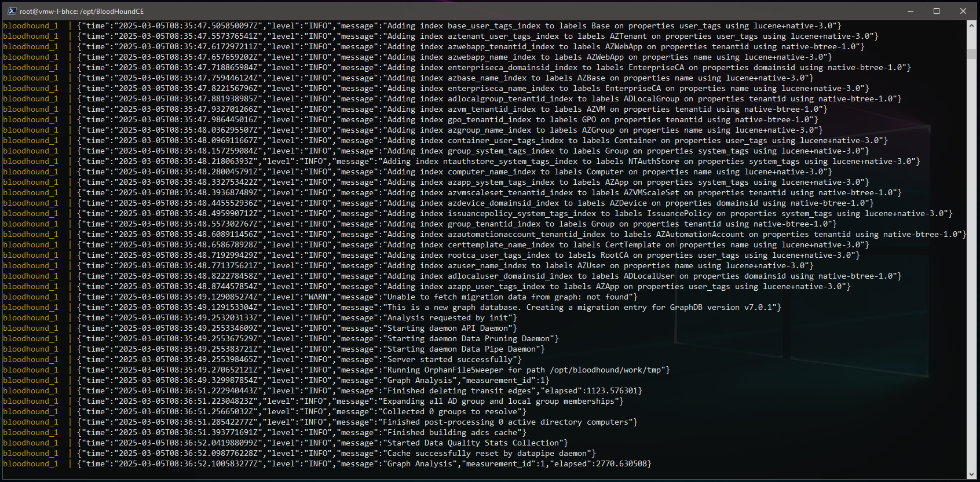Click the scrollbar up arrow
Image resolution: width=980 pixels, height=482 pixels.
point(972,25)
